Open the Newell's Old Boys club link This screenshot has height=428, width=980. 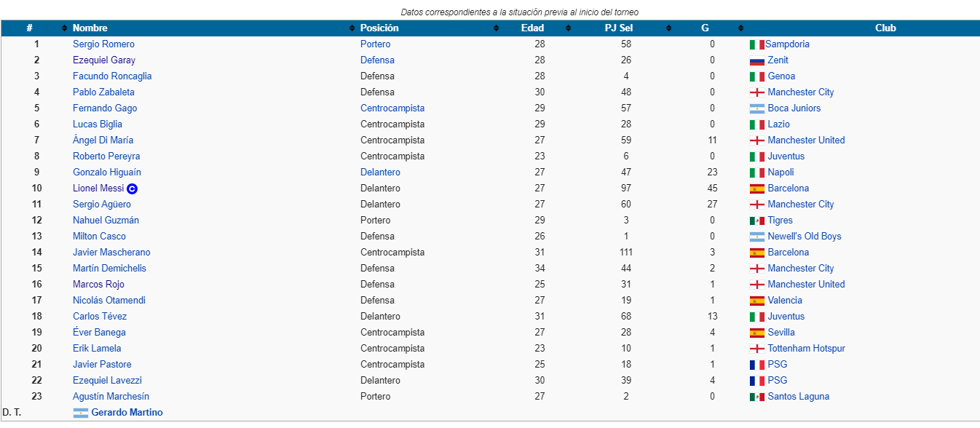tap(805, 237)
